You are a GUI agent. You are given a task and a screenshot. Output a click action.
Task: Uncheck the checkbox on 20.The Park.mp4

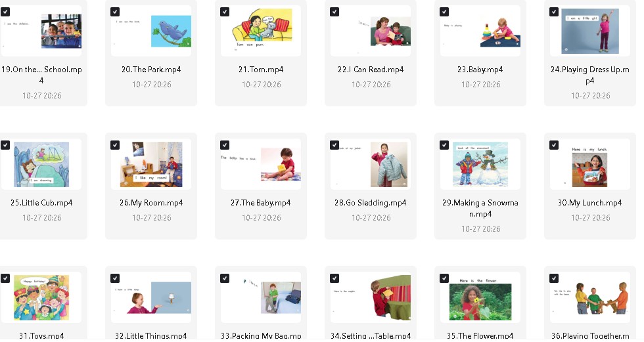point(115,12)
